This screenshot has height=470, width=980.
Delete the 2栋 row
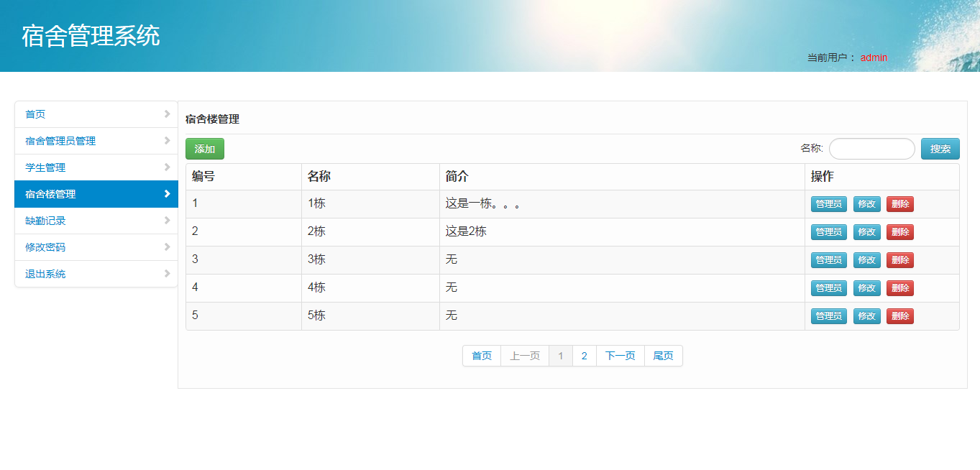(x=900, y=232)
